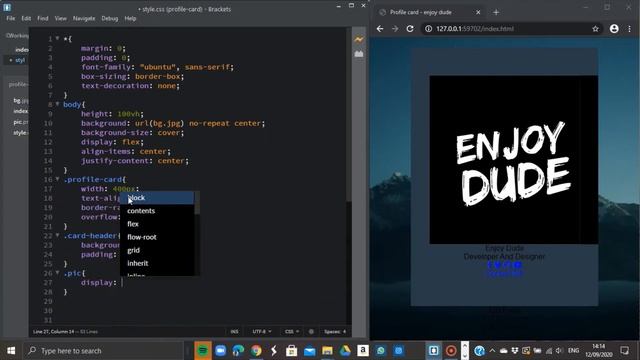Click the autocomplete list scrollbar
Image resolution: width=640 pixels, height=360 pixels.
197,203
